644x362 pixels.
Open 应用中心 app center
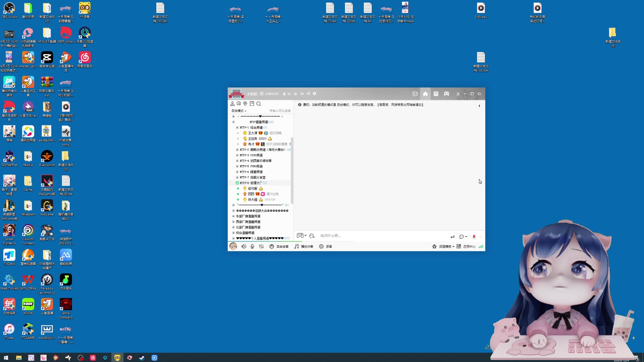466,246
